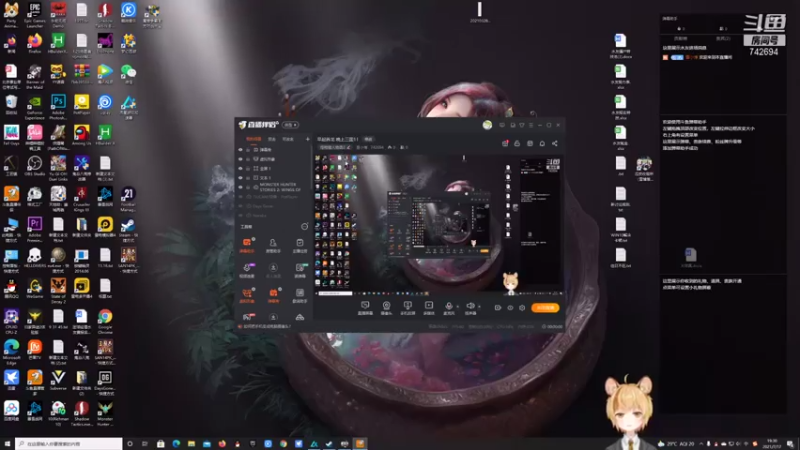Click the live preview canvas
800x450 pixels.
coord(439,225)
